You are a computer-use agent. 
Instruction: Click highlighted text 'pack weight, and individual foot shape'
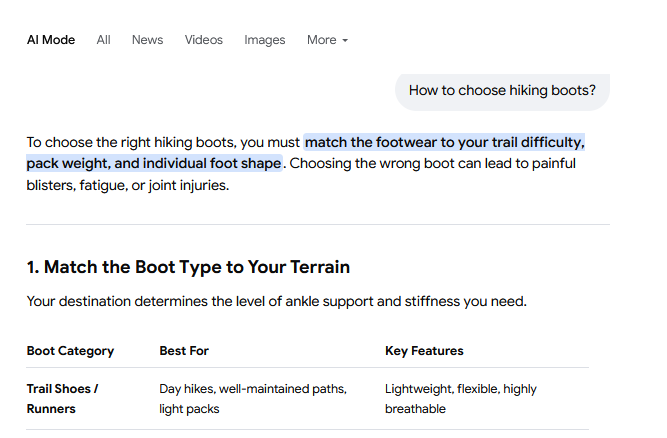(x=154, y=163)
